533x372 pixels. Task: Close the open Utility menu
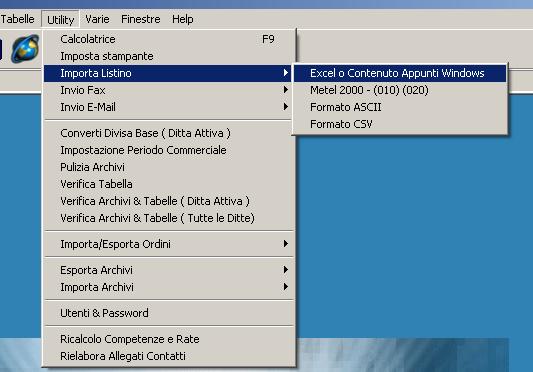(61, 20)
